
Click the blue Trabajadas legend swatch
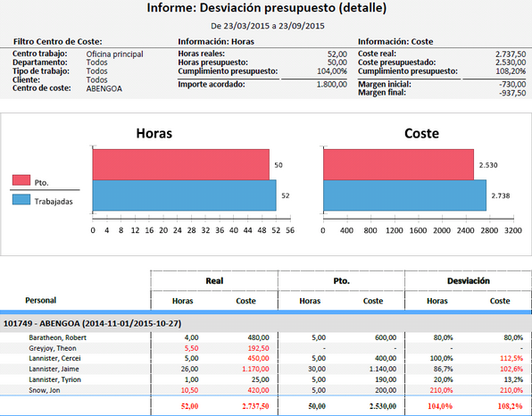(21, 199)
